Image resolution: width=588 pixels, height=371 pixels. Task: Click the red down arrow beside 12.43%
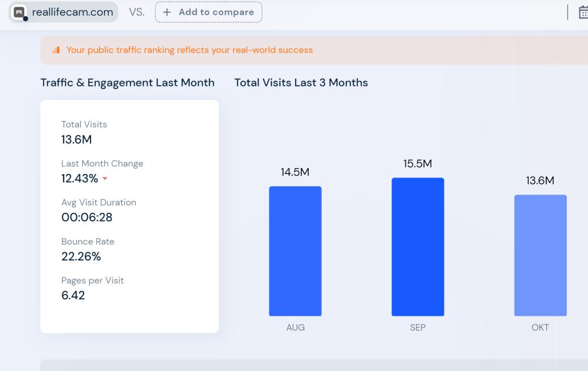pos(105,179)
